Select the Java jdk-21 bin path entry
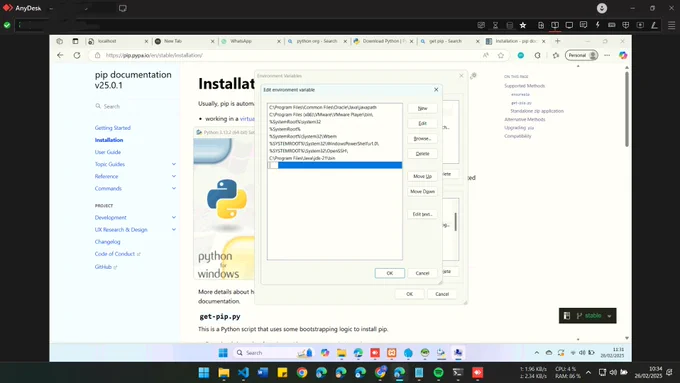 [x=334, y=158]
